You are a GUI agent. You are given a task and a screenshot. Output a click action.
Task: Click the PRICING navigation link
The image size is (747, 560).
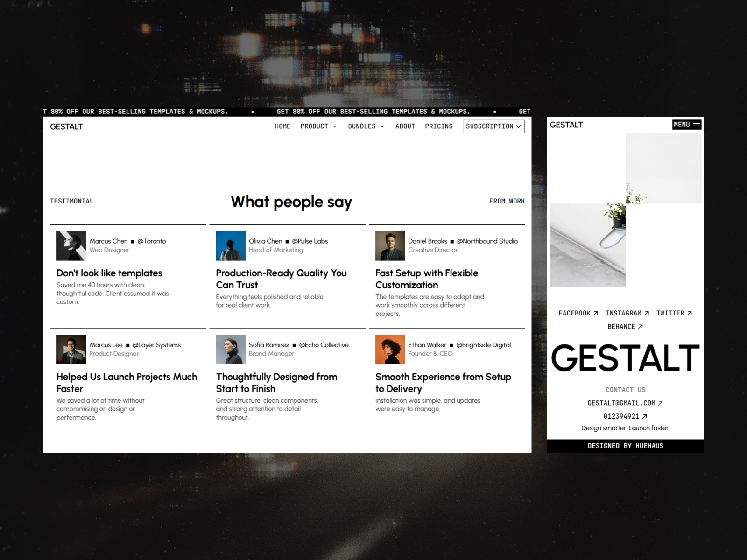click(x=439, y=126)
